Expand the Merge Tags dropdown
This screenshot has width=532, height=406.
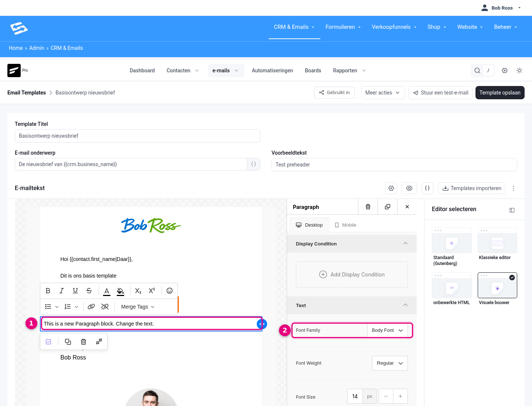pyautogui.click(x=137, y=307)
